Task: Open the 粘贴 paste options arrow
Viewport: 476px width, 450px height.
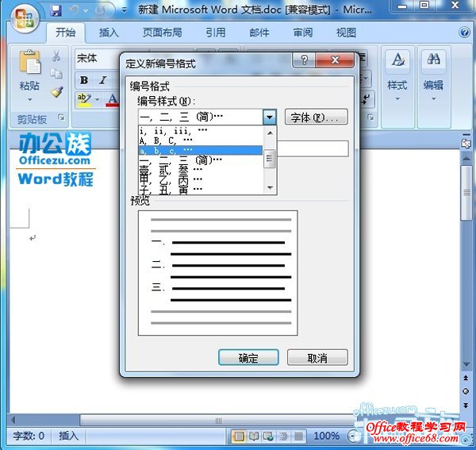Action: point(29,99)
